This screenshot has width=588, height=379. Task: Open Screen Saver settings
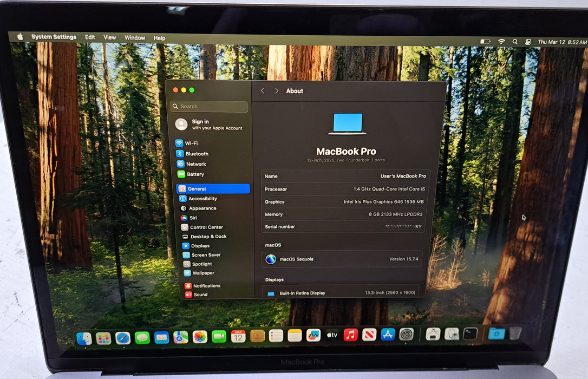click(x=202, y=255)
